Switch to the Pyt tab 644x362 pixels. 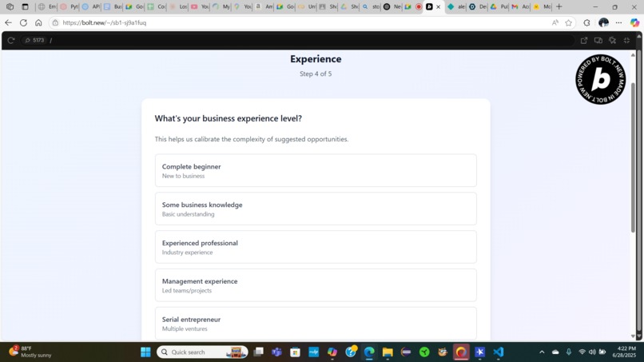pyautogui.click(x=69, y=6)
